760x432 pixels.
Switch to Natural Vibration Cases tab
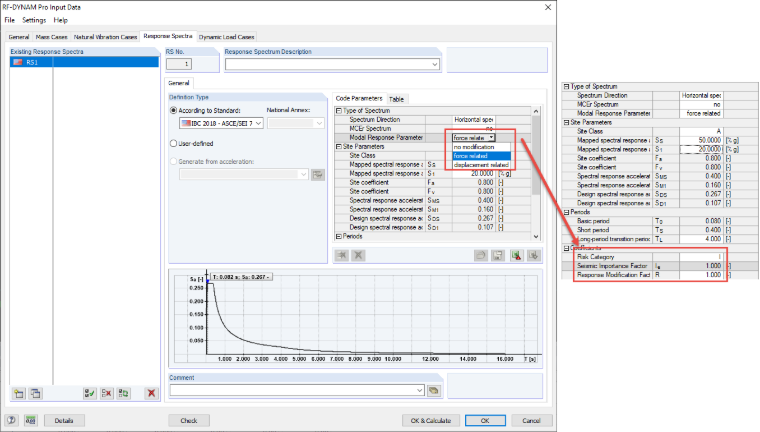(x=105, y=37)
